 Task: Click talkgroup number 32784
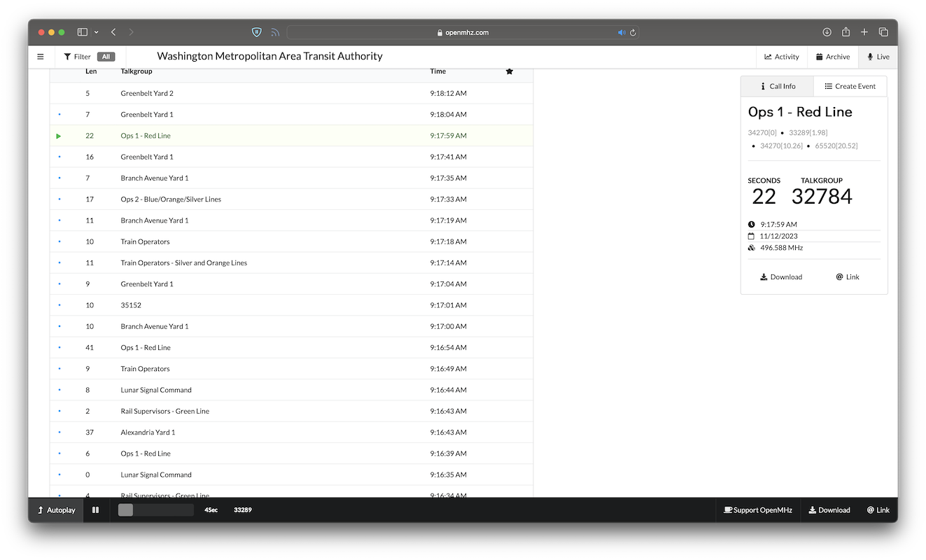point(822,196)
